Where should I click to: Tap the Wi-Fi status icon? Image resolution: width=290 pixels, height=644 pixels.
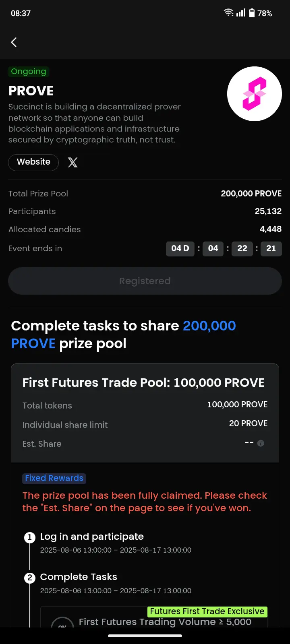coord(229,12)
